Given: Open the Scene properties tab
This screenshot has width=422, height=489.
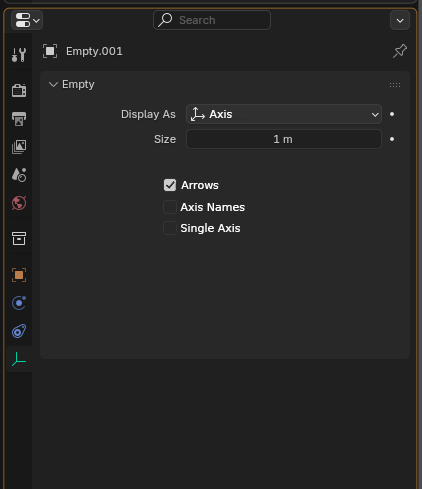Looking at the screenshot, I should point(19,175).
